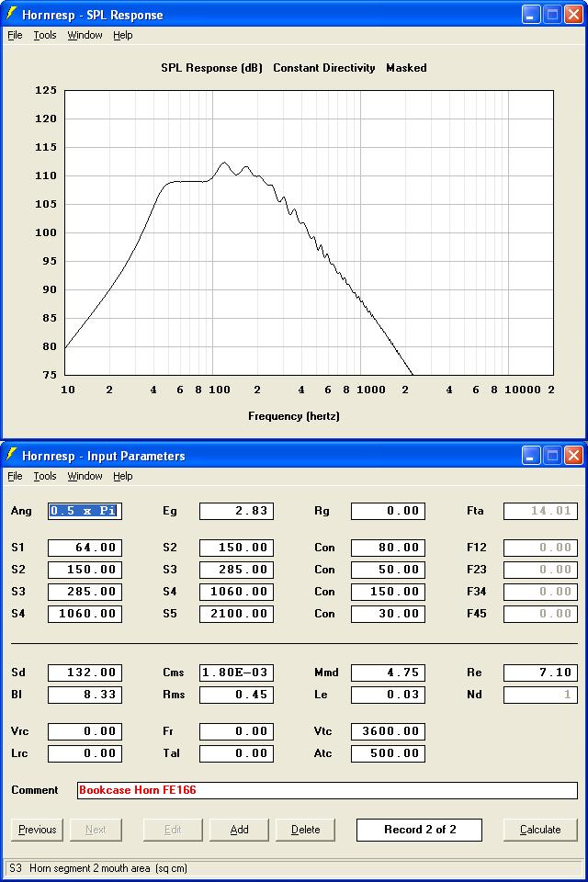Click the F34 field
The width and height of the screenshot is (588, 882).
(x=540, y=591)
